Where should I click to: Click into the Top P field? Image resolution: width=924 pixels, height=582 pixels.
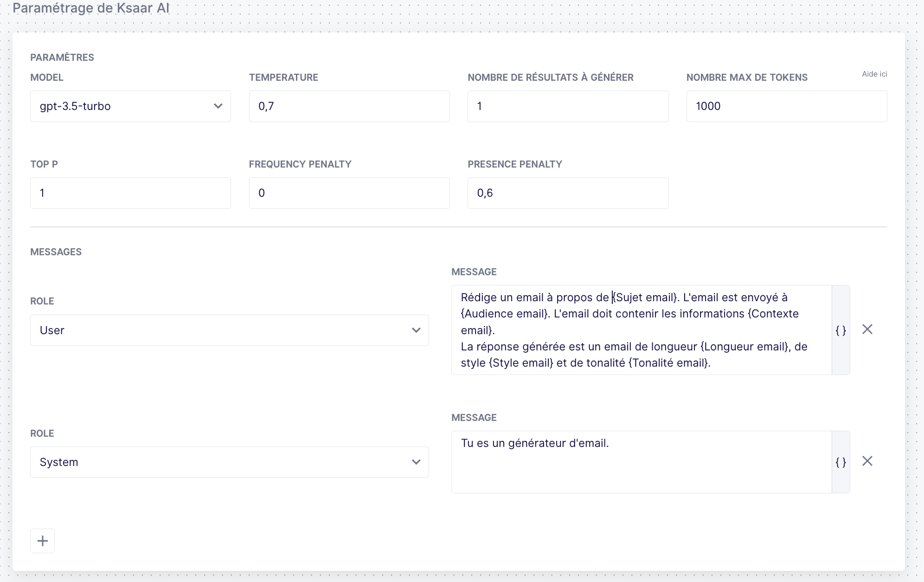130,193
